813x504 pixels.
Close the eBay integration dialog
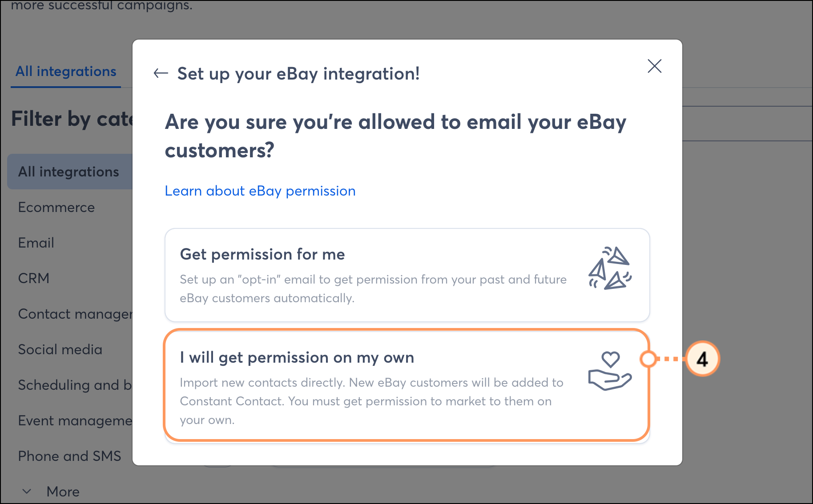(654, 66)
